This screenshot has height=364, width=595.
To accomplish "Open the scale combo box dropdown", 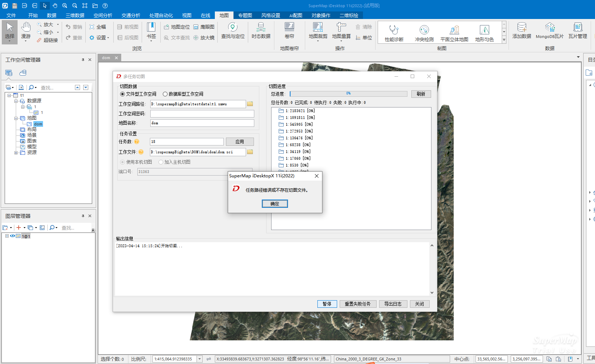I will (x=199, y=359).
